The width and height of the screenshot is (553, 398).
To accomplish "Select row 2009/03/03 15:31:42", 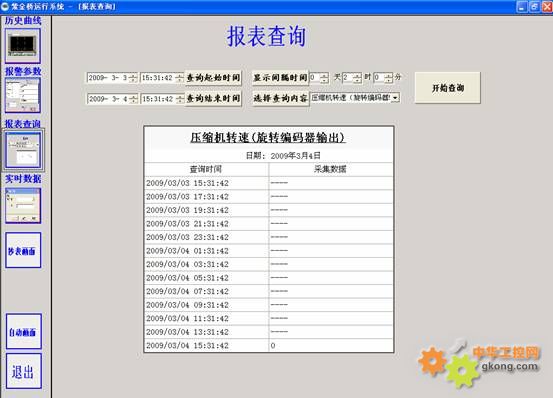I will (x=269, y=183).
